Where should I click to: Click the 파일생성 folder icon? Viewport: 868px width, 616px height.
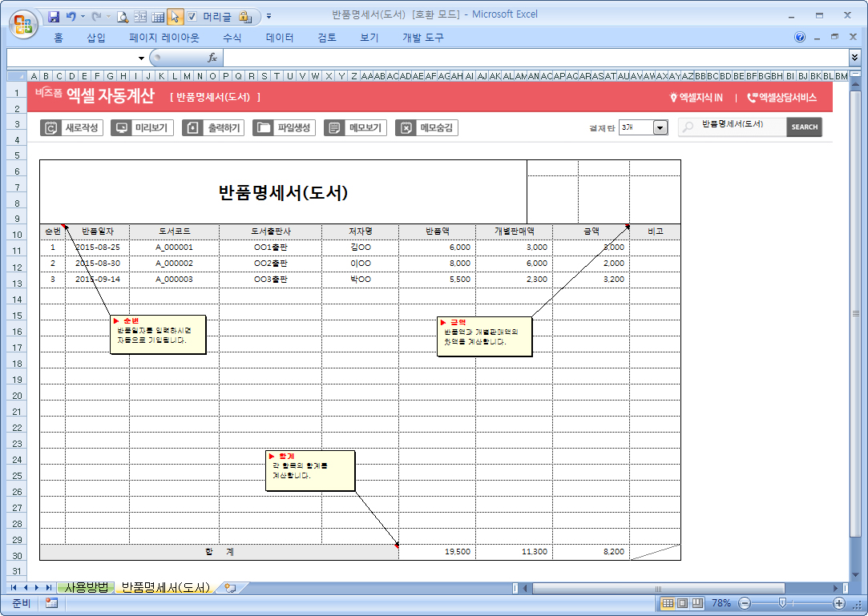(x=264, y=128)
